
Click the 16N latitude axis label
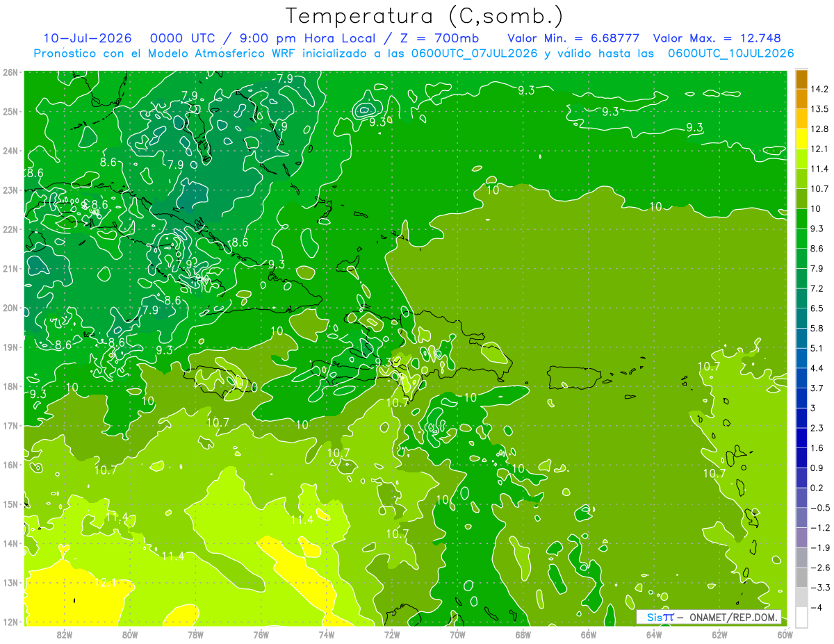[x=10, y=465]
